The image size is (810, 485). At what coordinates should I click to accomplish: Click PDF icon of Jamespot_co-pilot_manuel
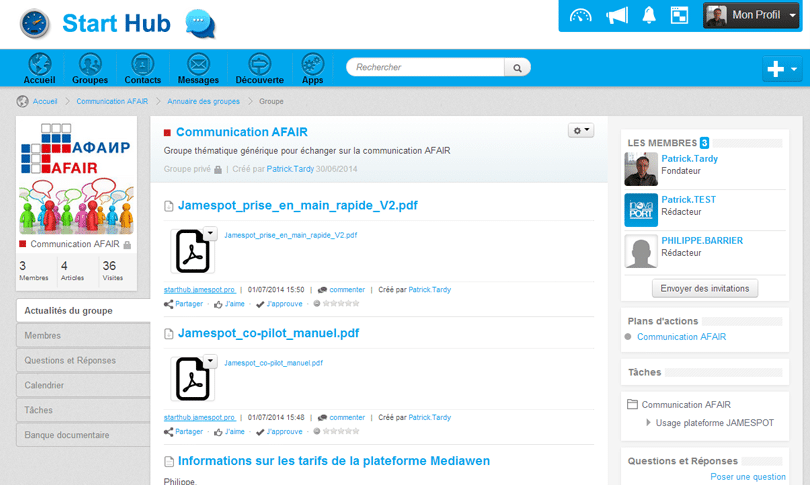[192, 379]
